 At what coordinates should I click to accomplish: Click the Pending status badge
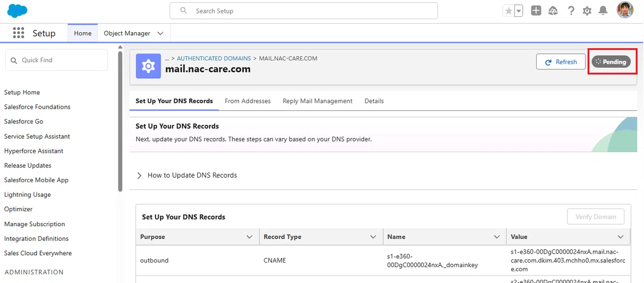[611, 62]
